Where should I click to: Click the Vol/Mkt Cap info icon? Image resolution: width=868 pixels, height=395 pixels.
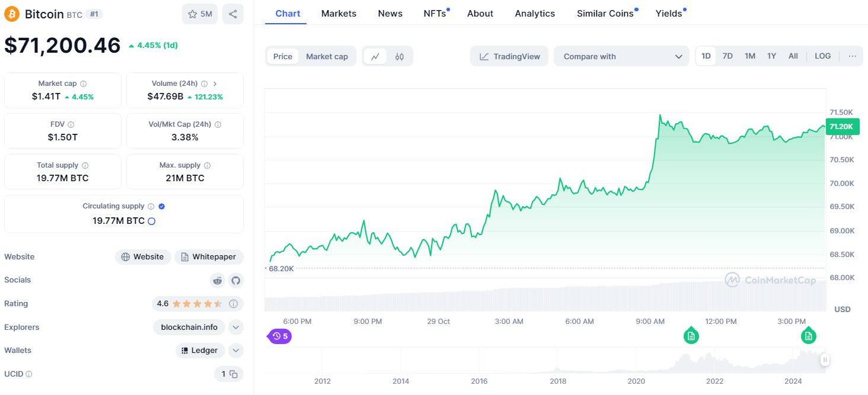tap(218, 125)
